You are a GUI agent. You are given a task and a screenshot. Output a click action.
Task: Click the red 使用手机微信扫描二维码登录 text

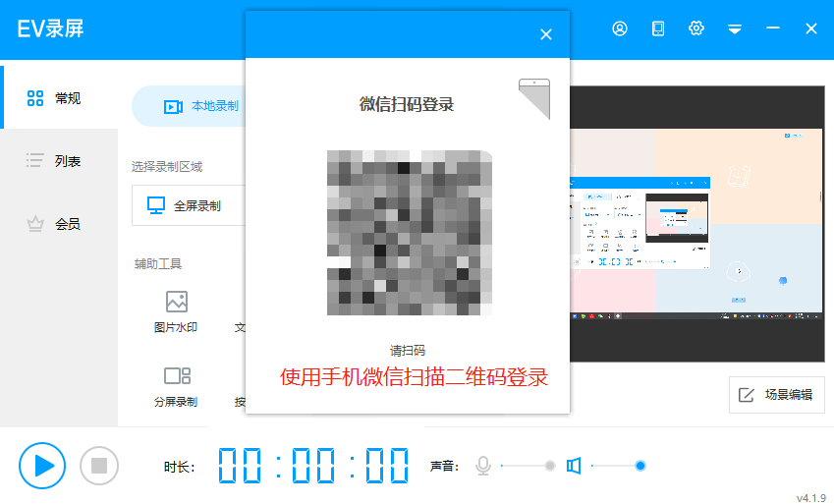click(x=414, y=377)
